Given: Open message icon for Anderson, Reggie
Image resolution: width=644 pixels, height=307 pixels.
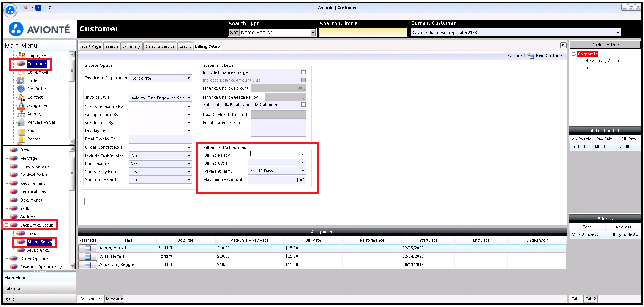Looking at the screenshot, I should point(88,265).
